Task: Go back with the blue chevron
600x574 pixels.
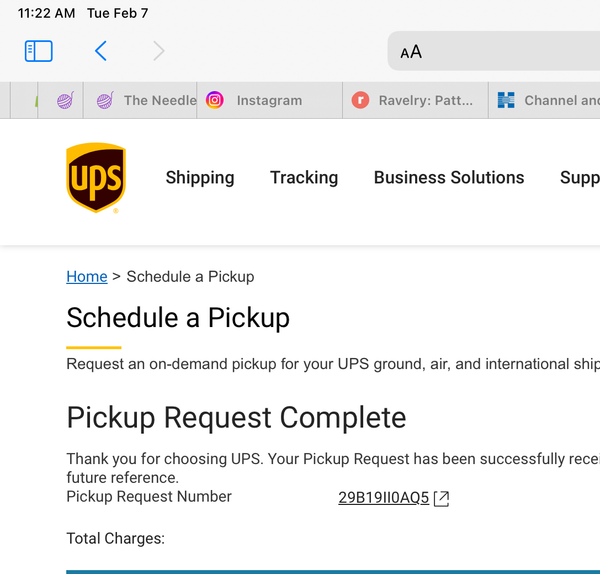Action: tap(101, 51)
